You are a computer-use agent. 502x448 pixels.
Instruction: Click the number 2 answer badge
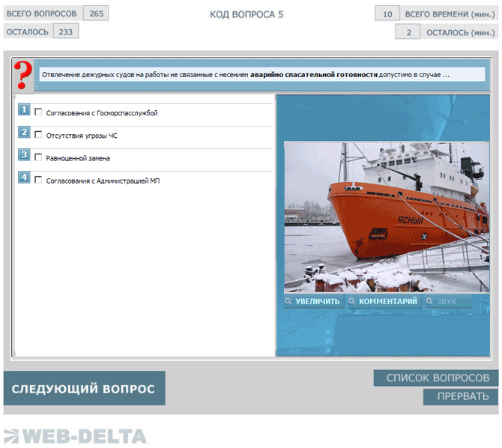coord(25,133)
